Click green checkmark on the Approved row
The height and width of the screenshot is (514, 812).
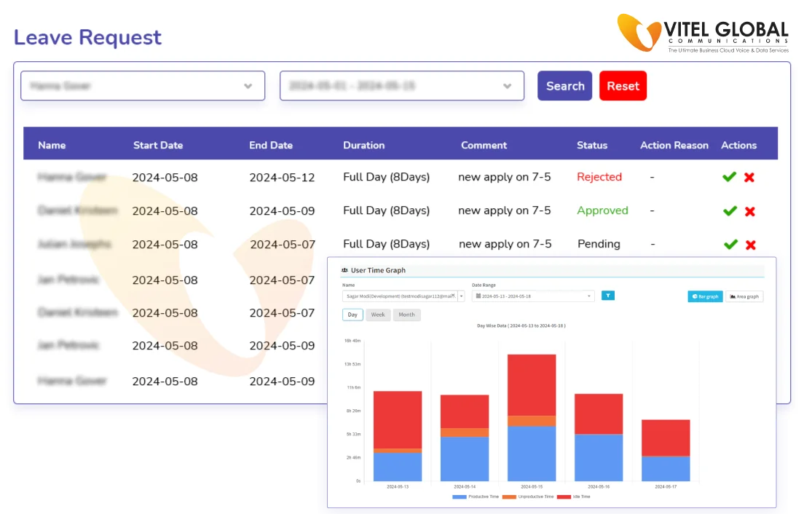coord(729,211)
